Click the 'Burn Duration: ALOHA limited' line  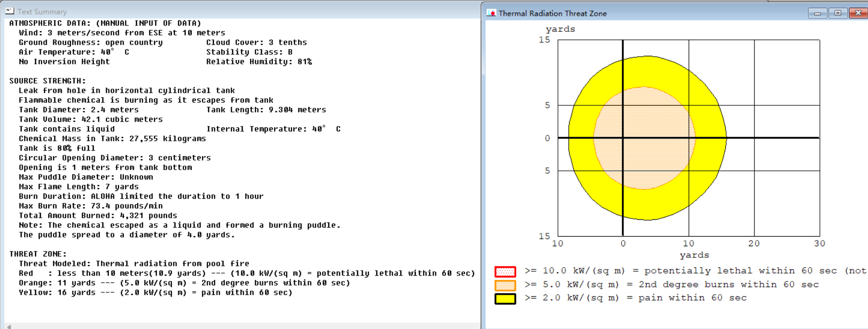141,196
